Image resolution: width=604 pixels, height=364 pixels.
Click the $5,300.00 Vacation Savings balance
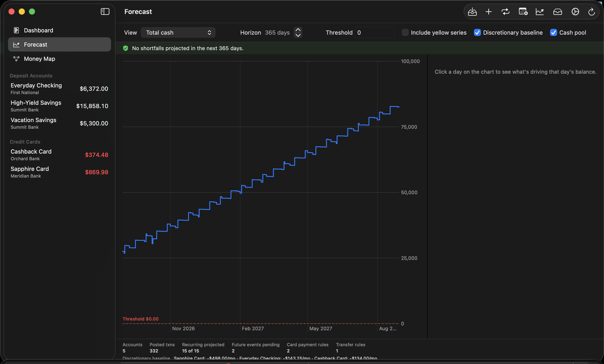point(94,123)
